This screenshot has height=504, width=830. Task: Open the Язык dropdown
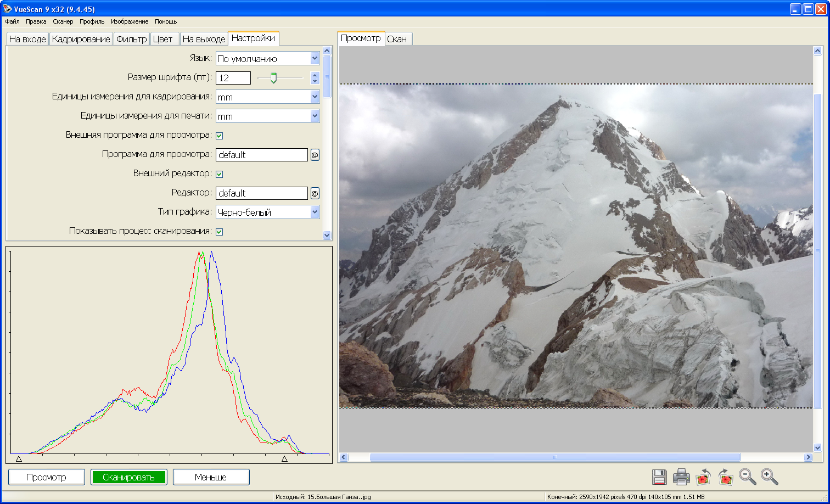click(315, 58)
